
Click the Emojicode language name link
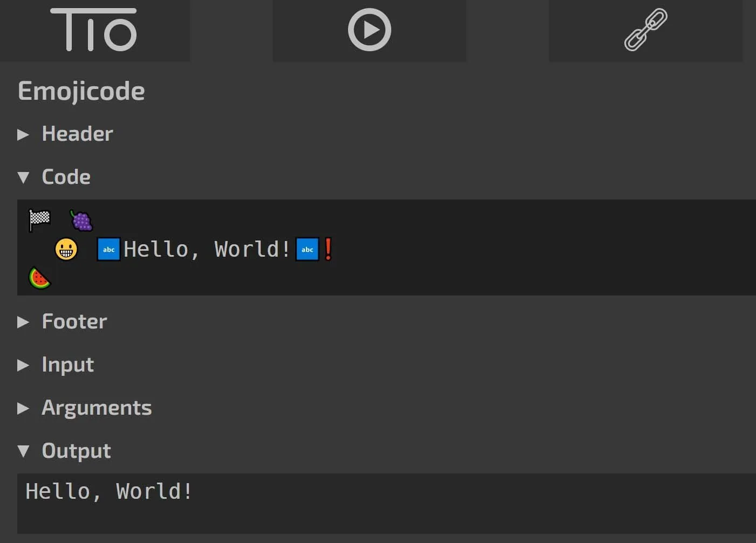coord(81,91)
